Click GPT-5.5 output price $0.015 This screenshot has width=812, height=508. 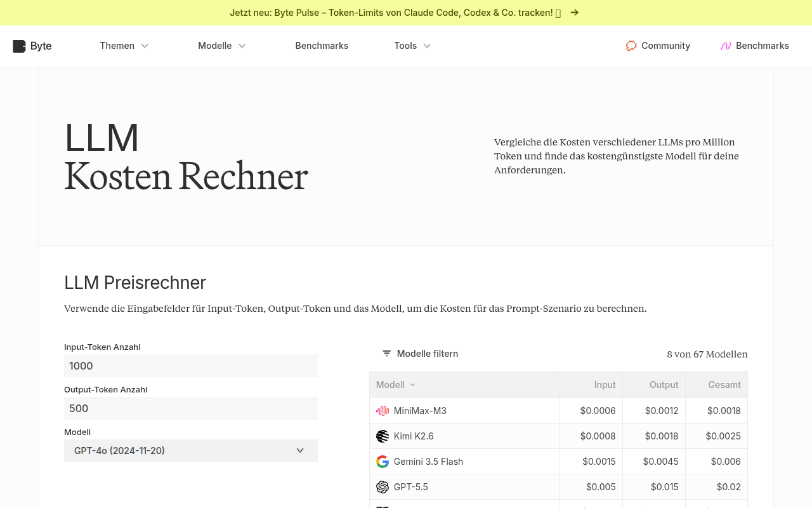click(x=664, y=487)
